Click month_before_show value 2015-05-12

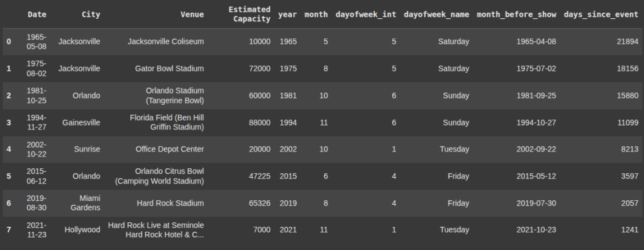point(536,176)
